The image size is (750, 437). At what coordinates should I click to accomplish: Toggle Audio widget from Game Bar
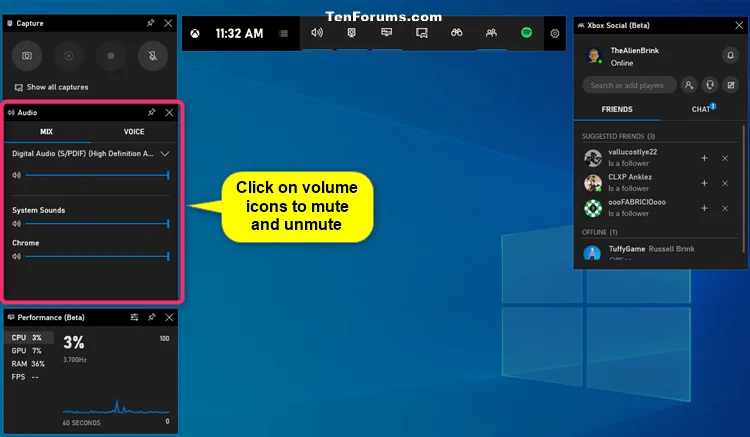point(317,33)
